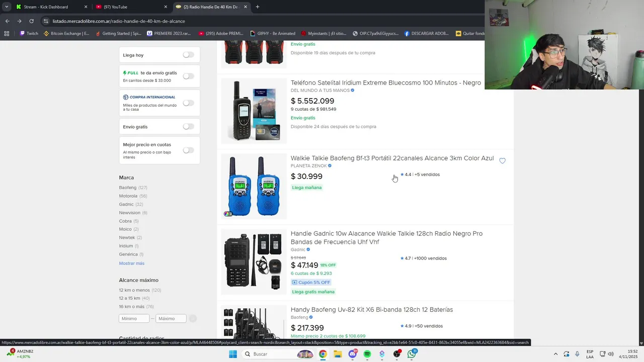Viewport: 644px width, 362px height.
Task: Expand brand list with Mostrar más
Action: coord(131,263)
